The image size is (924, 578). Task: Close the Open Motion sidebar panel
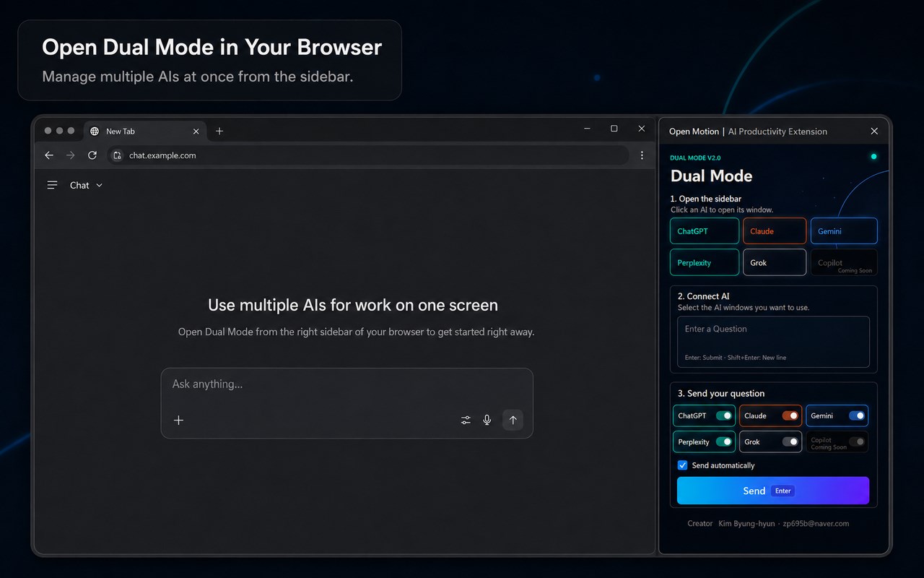coord(874,131)
